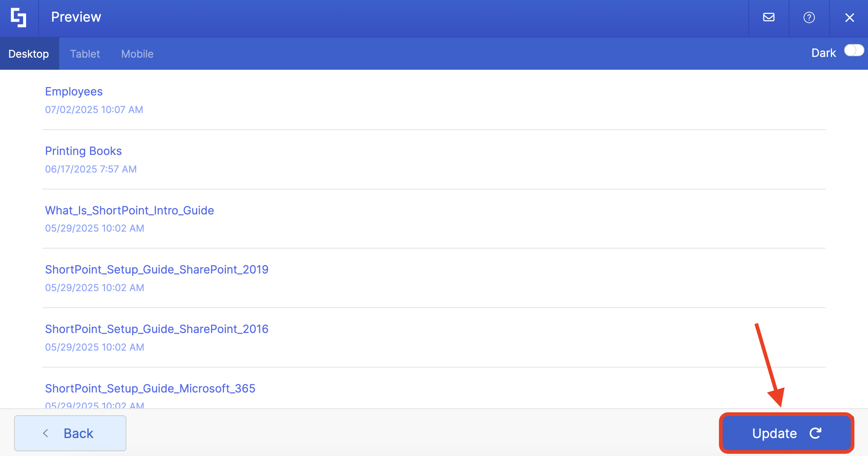Switch to the Tablet tab
Image resolution: width=868 pixels, height=456 pixels.
tap(85, 54)
